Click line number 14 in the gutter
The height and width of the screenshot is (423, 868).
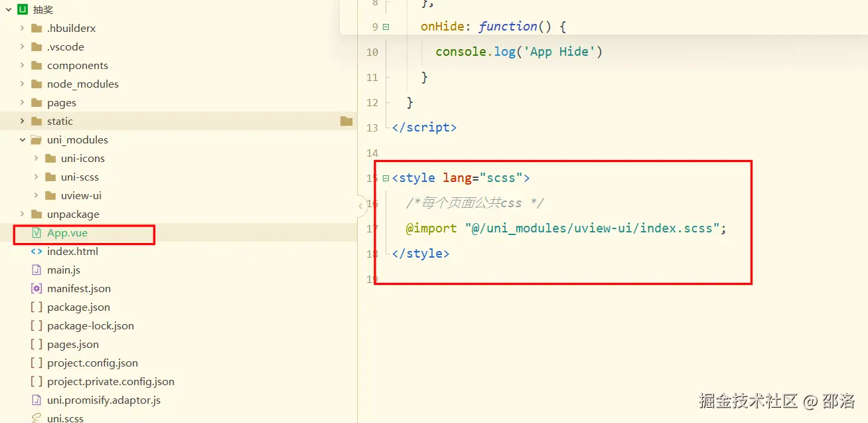pos(372,153)
